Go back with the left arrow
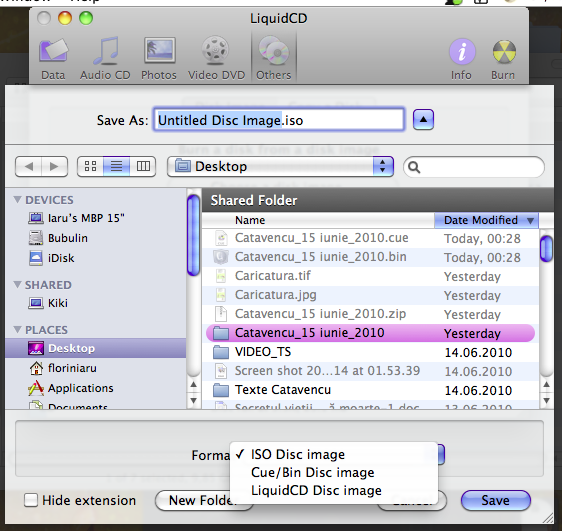 point(29,167)
